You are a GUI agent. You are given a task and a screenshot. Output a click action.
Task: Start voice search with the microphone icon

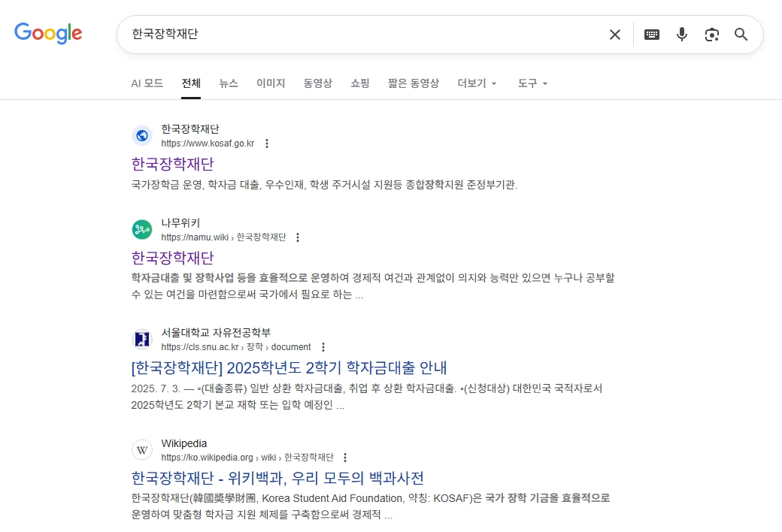[x=681, y=35]
